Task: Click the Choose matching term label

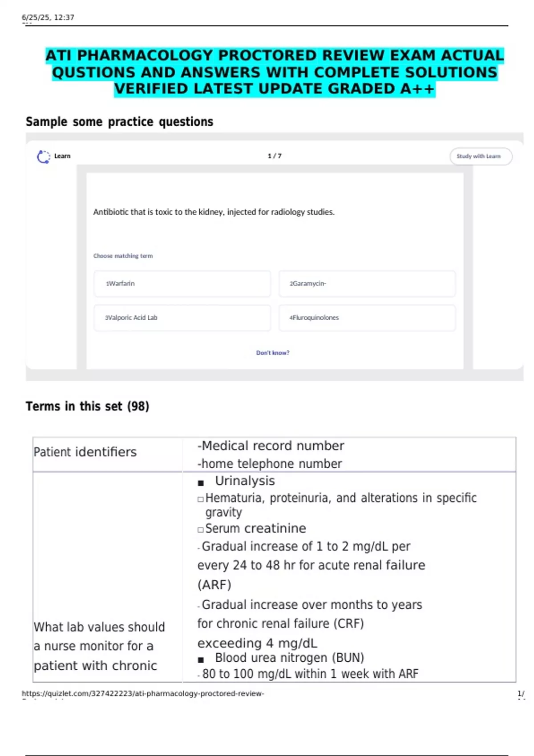Action: 123,256
